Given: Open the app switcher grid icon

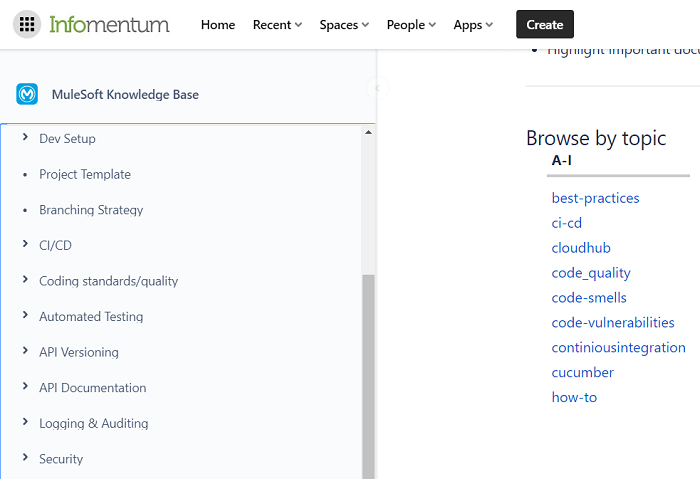Looking at the screenshot, I should click(x=27, y=24).
